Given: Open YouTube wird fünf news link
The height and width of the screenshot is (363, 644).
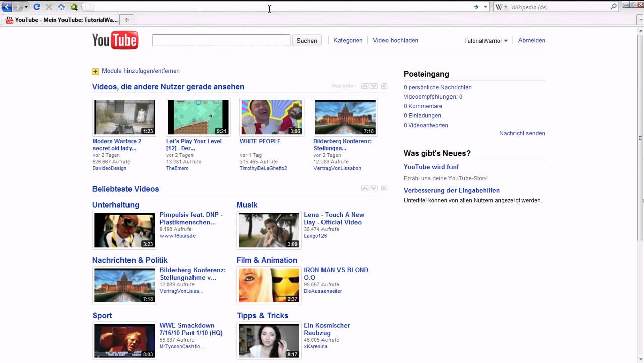Looking at the screenshot, I should pyautogui.click(x=431, y=167).
